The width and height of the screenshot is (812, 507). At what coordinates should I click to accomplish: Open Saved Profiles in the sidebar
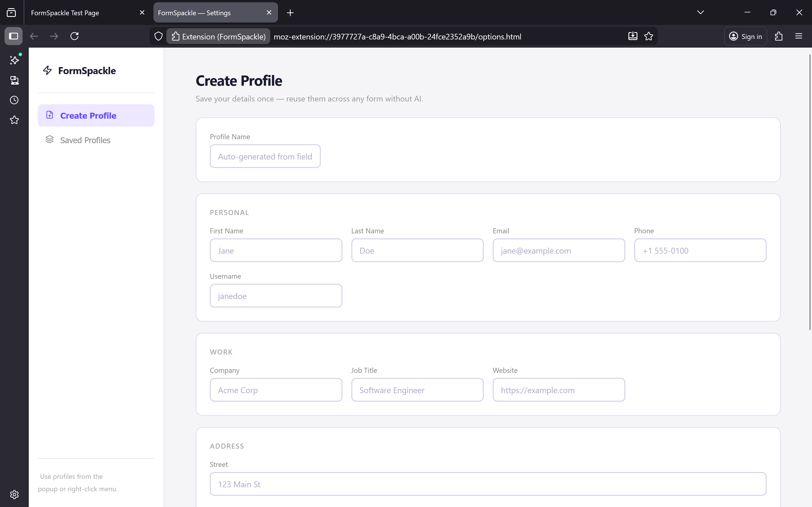click(x=96, y=140)
